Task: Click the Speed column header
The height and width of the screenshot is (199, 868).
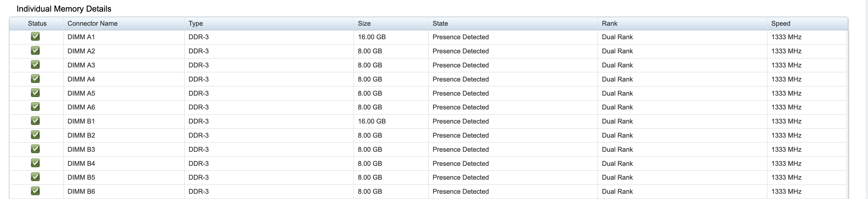Action: [780, 23]
